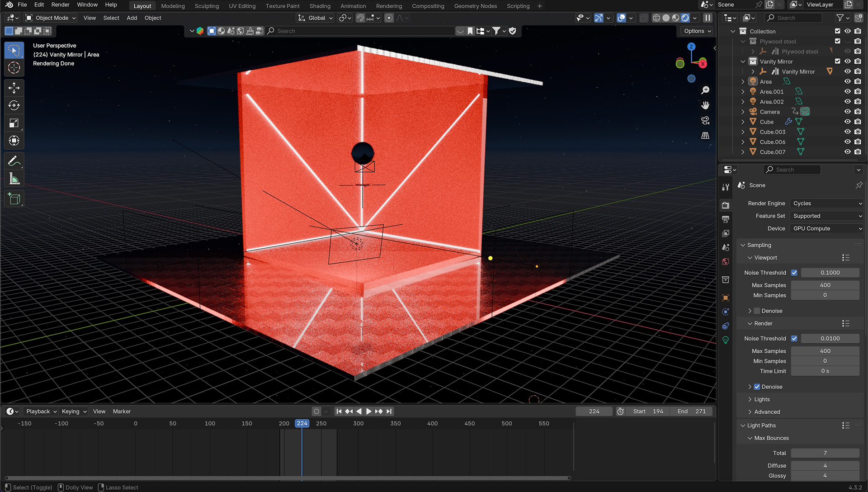Viewport: 868px width, 492px height.
Task: Click the camera view gizmo icon
Action: click(705, 120)
